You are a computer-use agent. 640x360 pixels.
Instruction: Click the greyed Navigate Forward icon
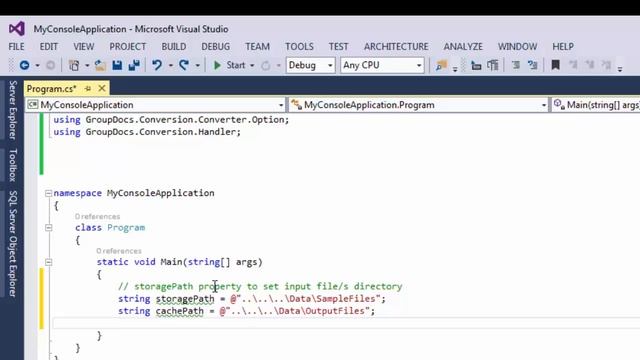point(51,65)
